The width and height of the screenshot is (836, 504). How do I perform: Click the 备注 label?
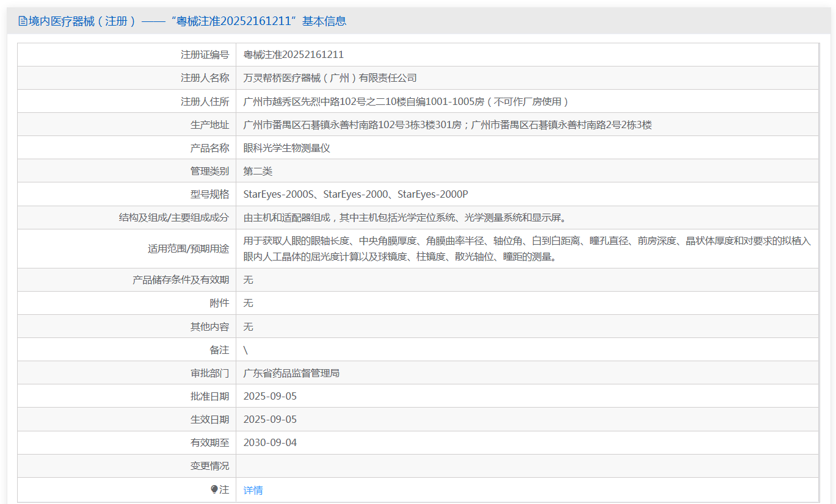219,350
